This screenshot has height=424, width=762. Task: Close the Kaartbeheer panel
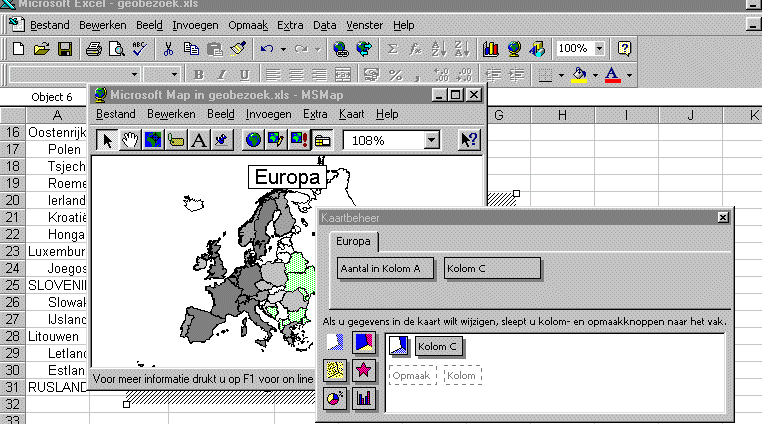coord(723,217)
